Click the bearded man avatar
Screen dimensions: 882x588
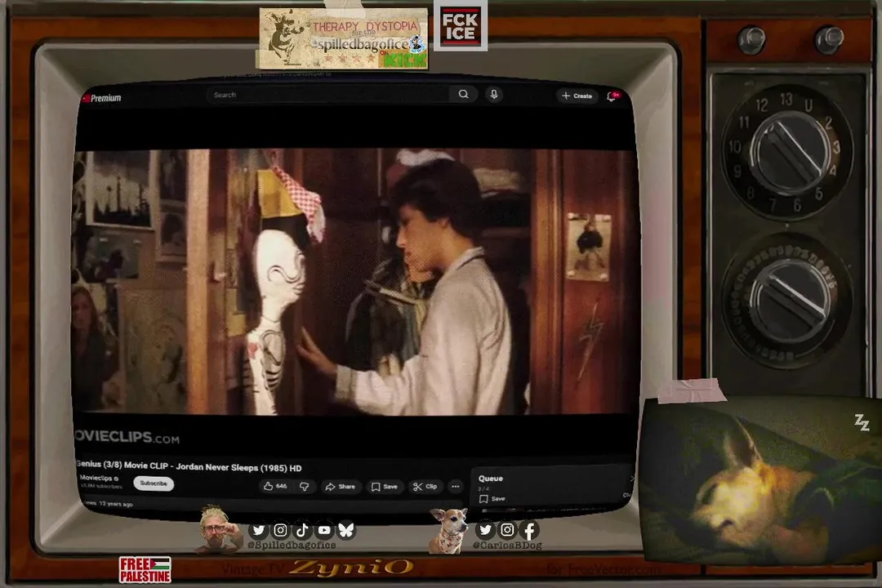216,529
